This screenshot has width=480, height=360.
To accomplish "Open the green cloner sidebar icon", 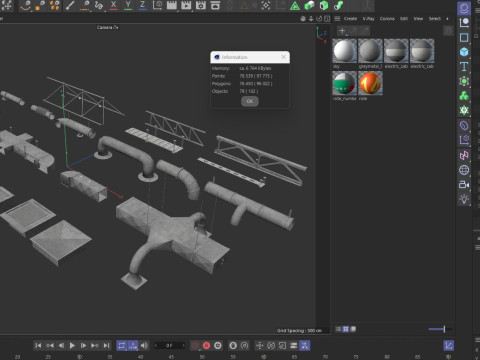I will (464, 96).
